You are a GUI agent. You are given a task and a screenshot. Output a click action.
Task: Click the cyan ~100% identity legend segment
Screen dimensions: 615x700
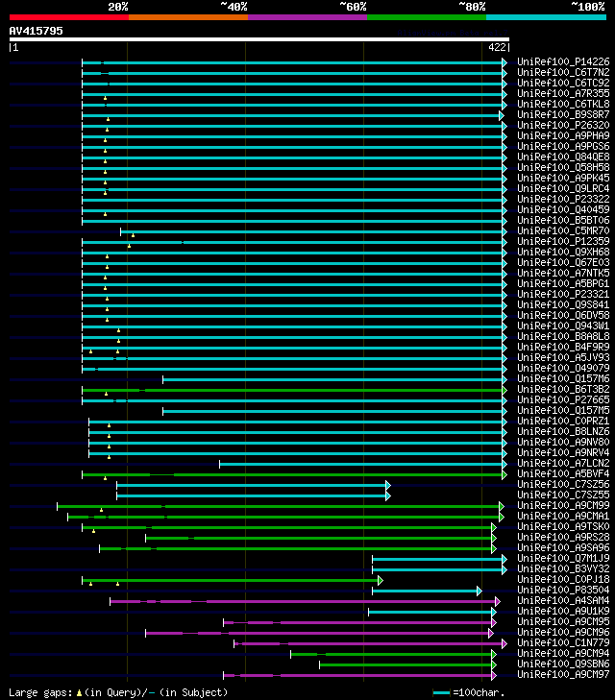[546, 17]
